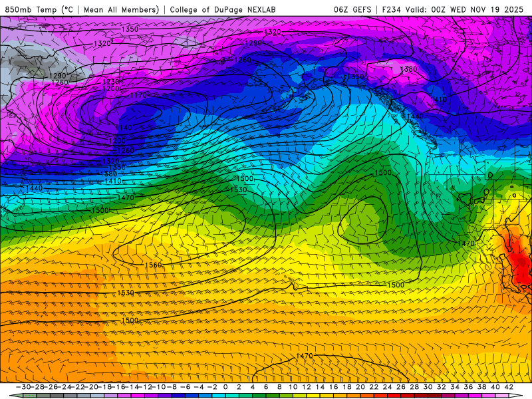
Task: Select the positive 30 legend value
Action: tap(428, 387)
